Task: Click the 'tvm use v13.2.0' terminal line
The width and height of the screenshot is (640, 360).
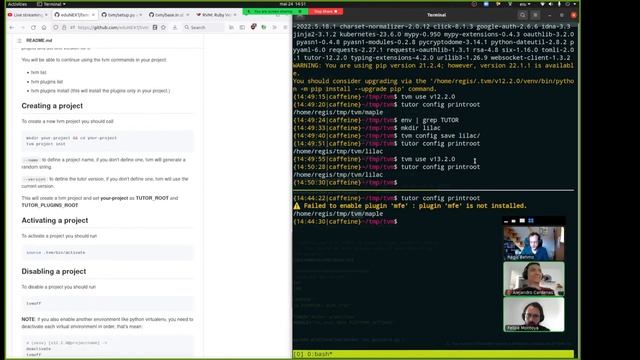Action: point(428,159)
